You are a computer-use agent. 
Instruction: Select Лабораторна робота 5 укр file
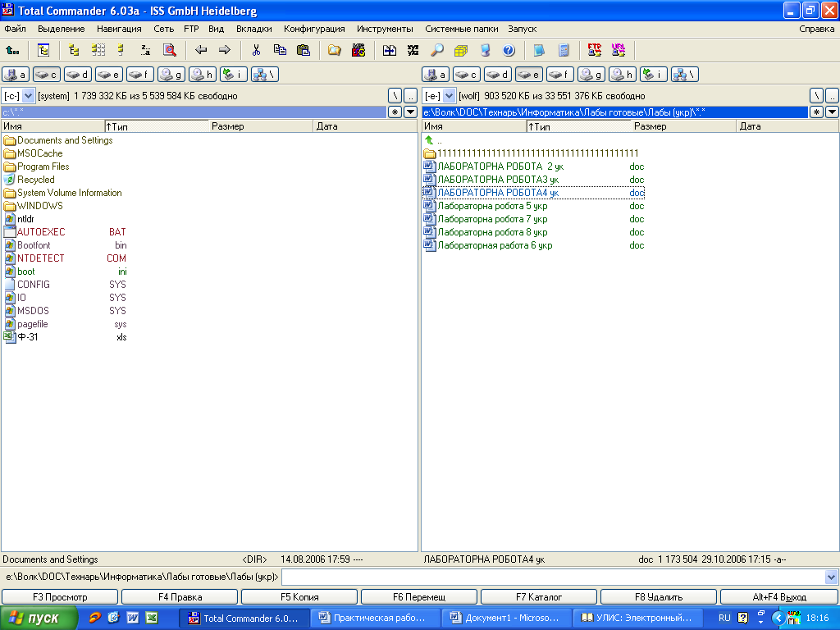(534, 206)
